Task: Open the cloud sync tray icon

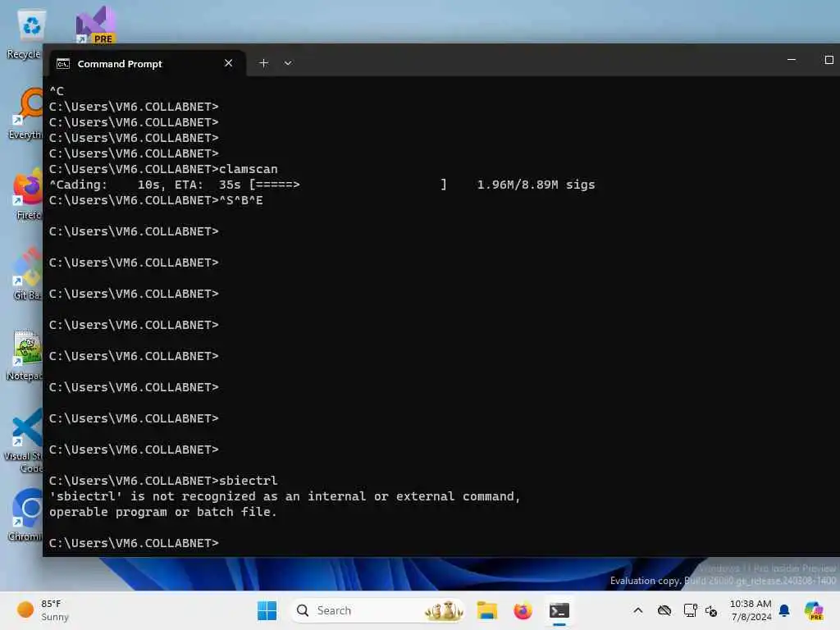Action: click(664, 610)
